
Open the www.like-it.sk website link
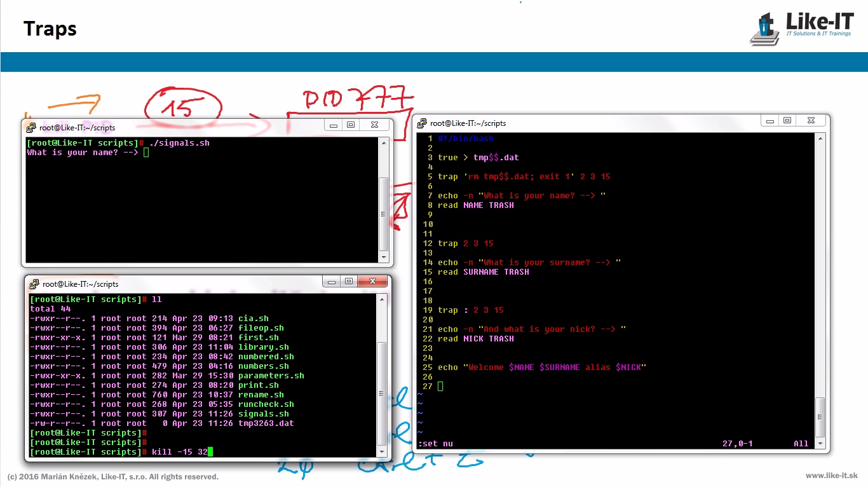coord(831,476)
